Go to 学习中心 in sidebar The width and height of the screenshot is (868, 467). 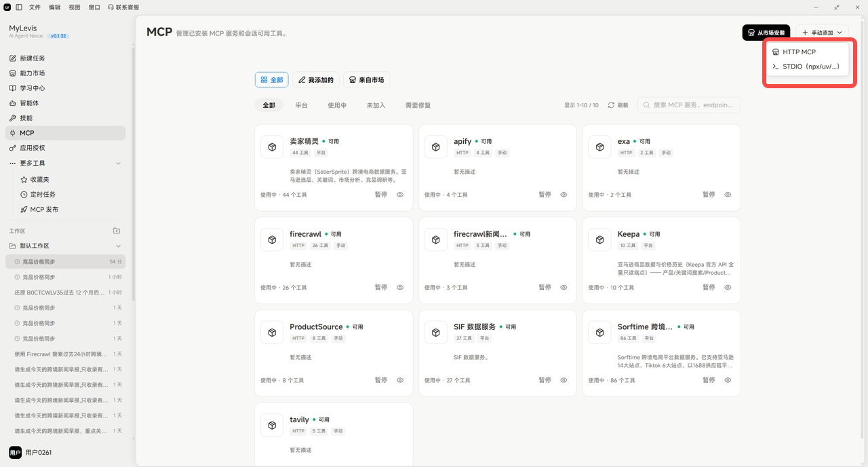coord(65,88)
